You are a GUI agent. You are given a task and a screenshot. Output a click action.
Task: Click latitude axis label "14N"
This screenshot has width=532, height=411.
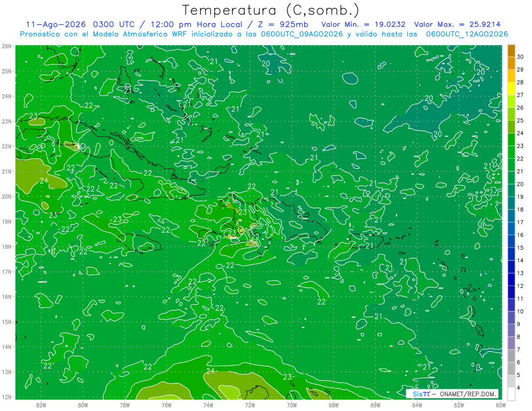7,347
